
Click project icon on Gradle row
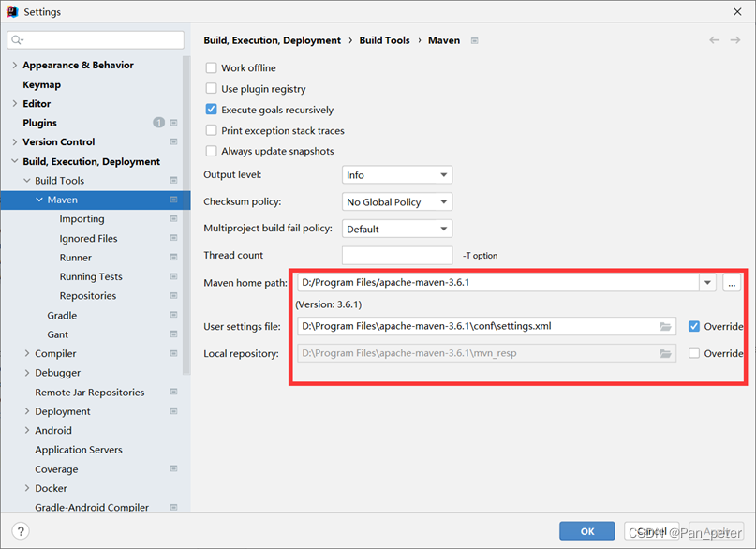point(173,315)
